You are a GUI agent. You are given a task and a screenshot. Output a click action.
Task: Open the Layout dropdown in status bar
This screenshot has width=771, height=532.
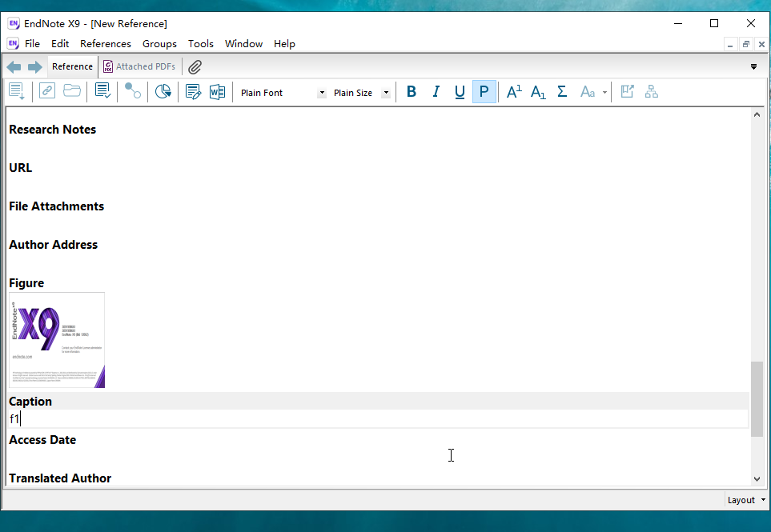pyautogui.click(x=746, y=500)
